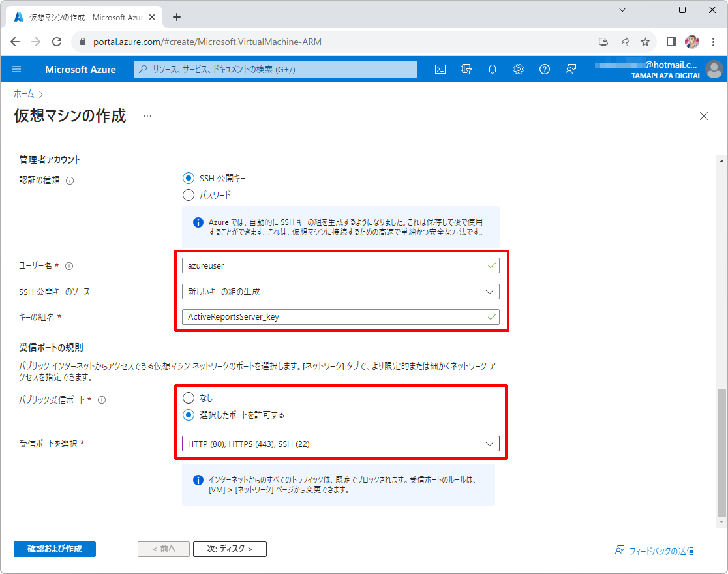Click the Azure search box

tap(275, 69)
